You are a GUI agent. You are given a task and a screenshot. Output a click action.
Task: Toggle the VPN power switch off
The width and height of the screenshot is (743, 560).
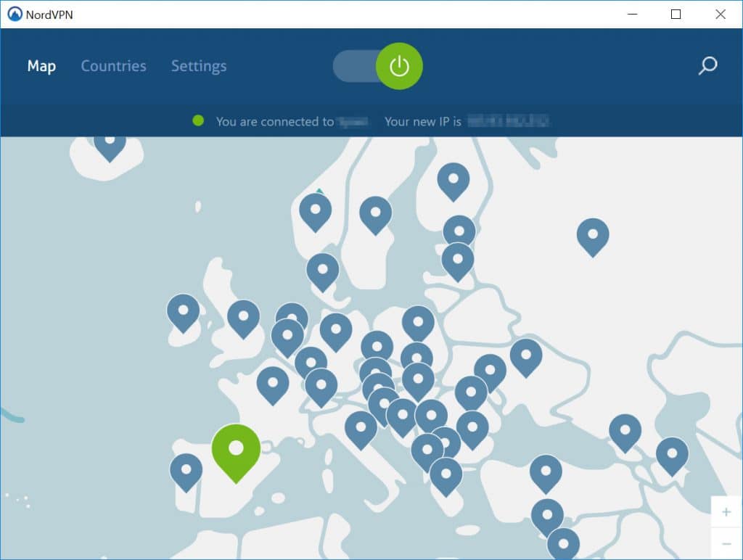point(398,67)
